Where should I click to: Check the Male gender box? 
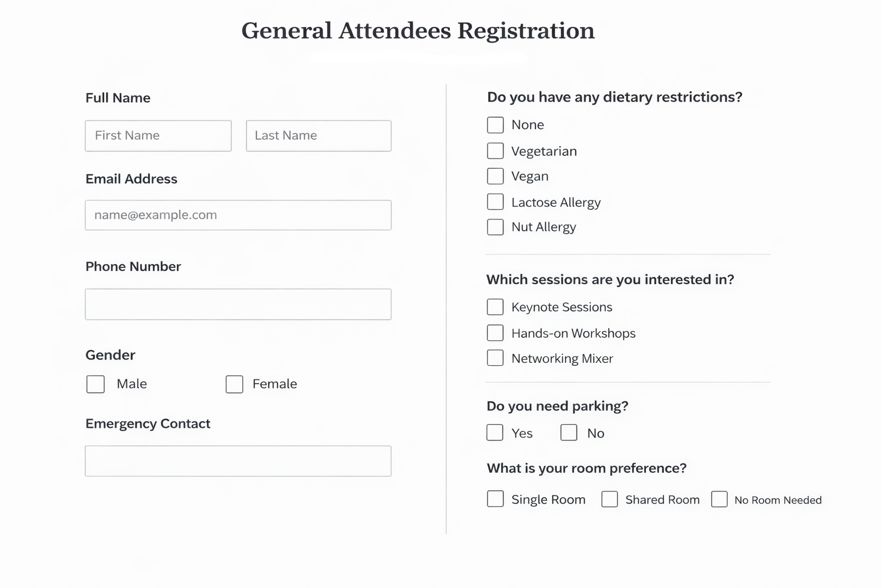95,384
